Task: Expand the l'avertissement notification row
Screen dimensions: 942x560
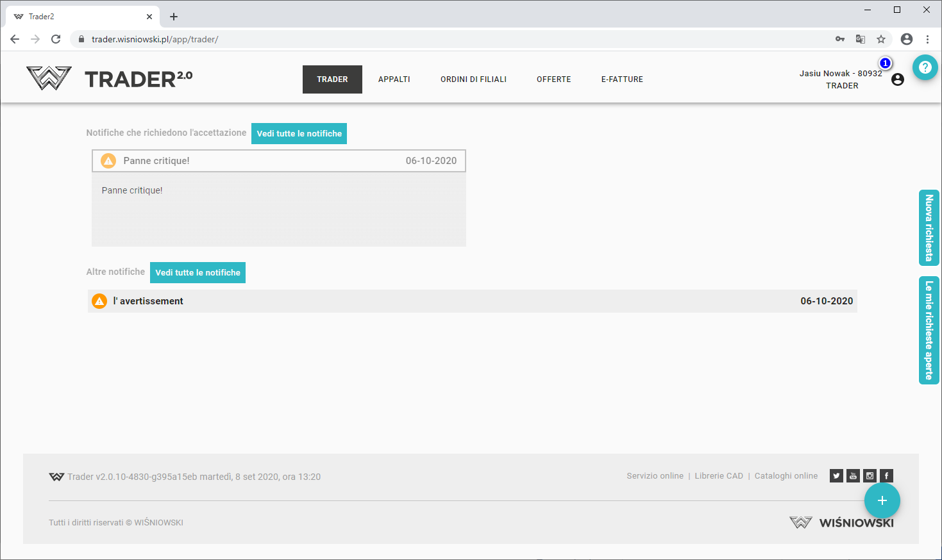Action: 472,301
